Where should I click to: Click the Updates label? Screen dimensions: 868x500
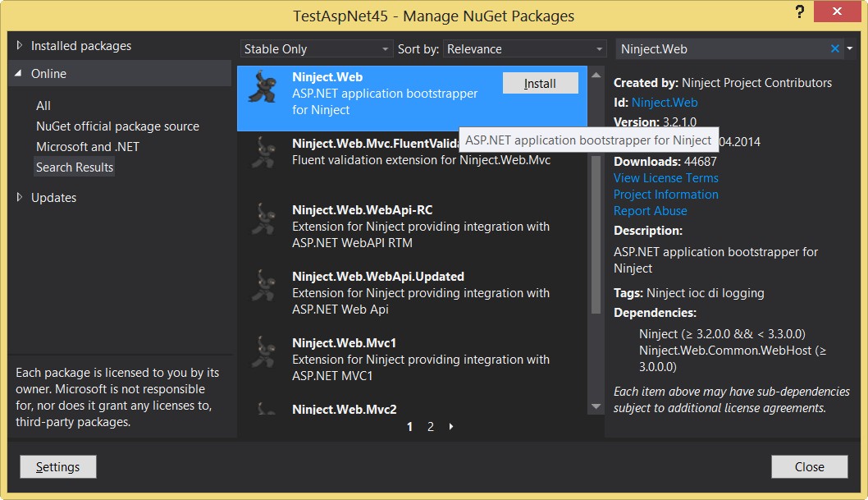tap(53, 198)
